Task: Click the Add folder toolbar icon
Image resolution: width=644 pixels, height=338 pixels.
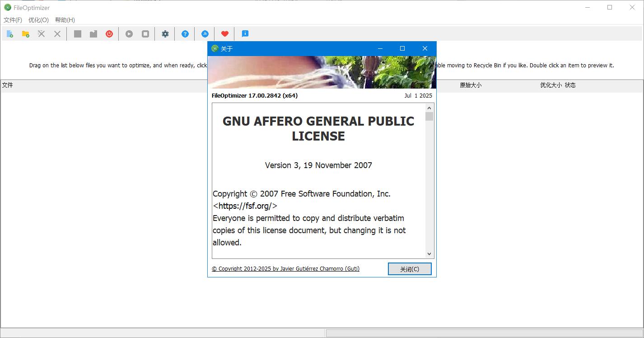Action: coord(25,34)
